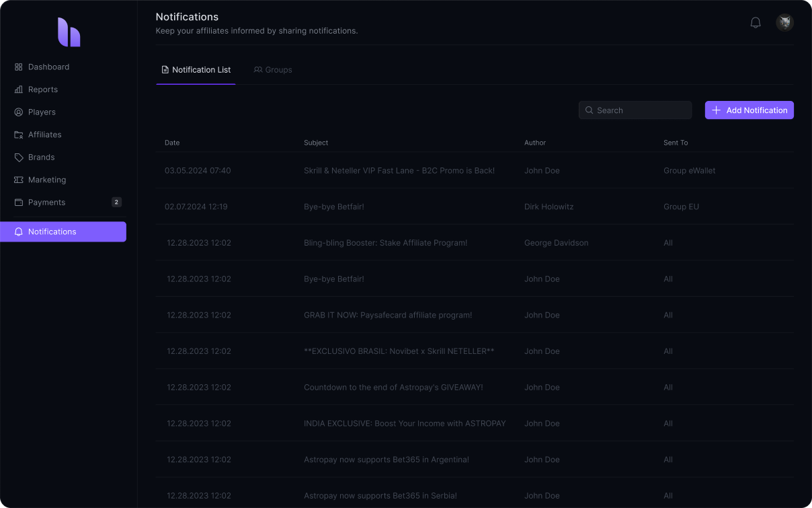This screenshot has height=508, width=812.
Task: Click the Dashboard grid icon in sidebar
Action: 19,67
